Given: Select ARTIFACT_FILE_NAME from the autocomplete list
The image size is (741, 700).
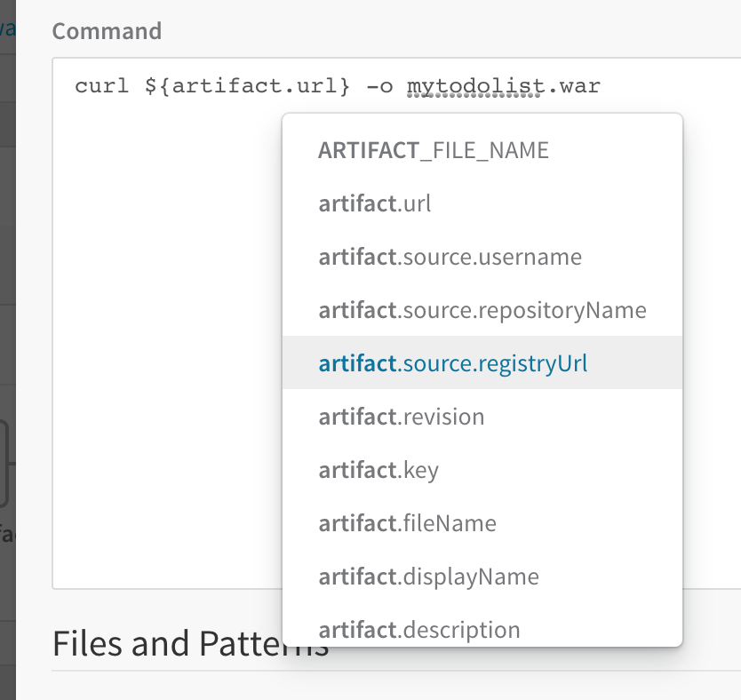Looking at the screenshot, I should click(482, 150).
